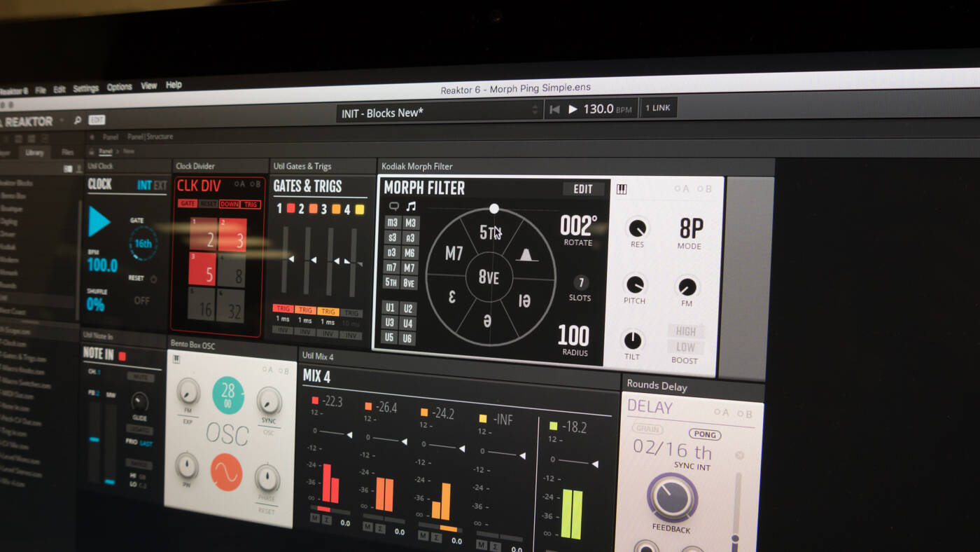The height and width of the screenshot is (552, 980).
Task: Toggle the GATE mode button in CLK DIV
Action: (188, 203)
